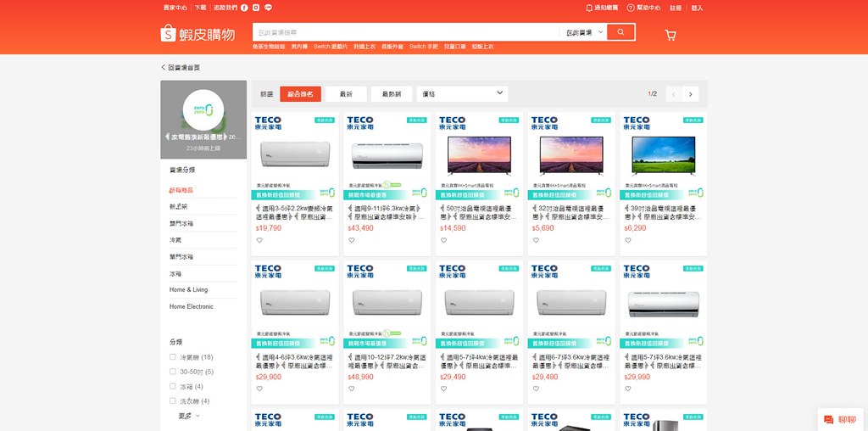Open the shopping cart
Screen dimensions: 868x431
[x=670, y=36]
